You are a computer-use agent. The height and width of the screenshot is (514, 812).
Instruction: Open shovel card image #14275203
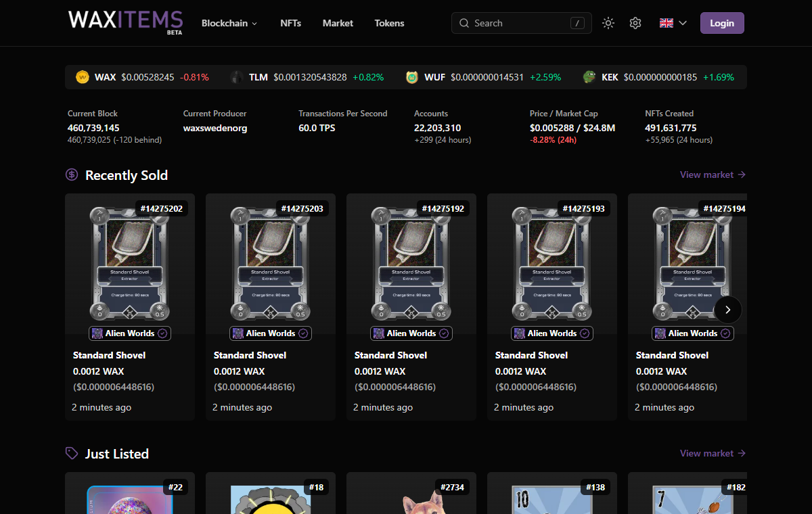tap(271, 263)
